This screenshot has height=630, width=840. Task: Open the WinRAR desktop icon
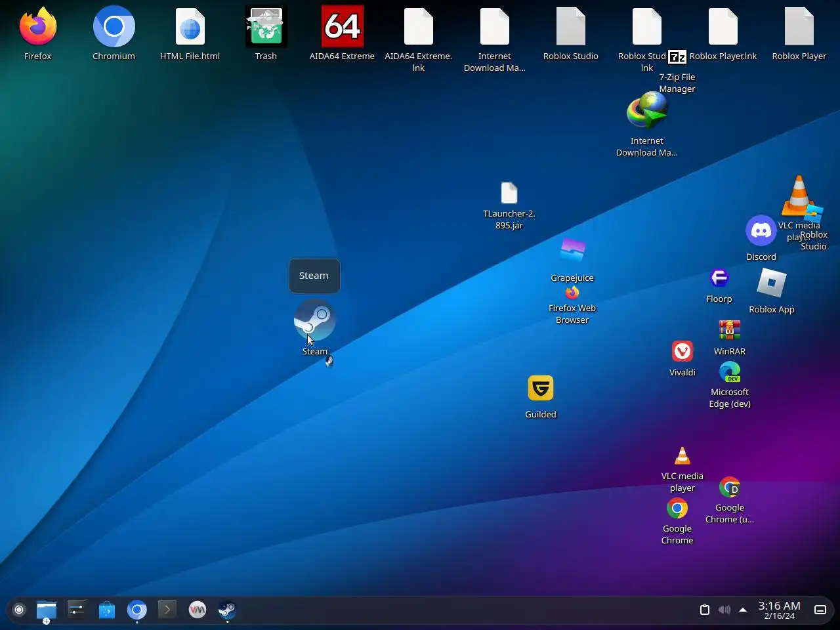tap(730, 330)
